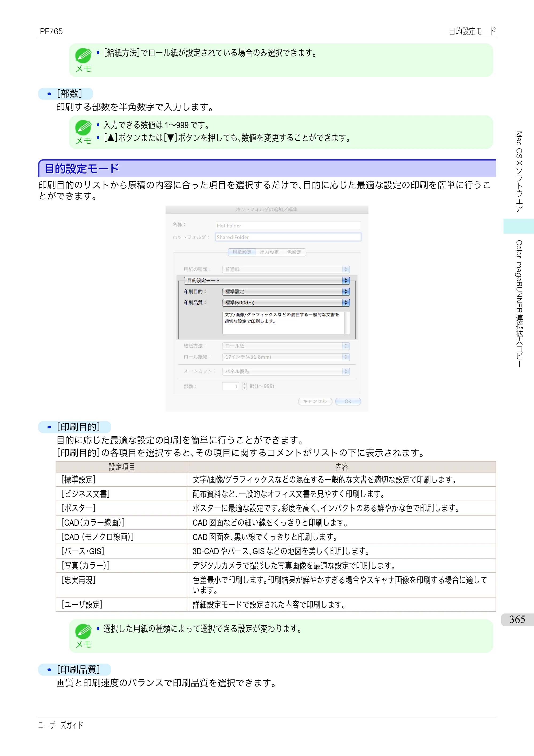Click the 目的設定モード section heading
The height and width of the screenshot is (756, 534).
[82, 169]
